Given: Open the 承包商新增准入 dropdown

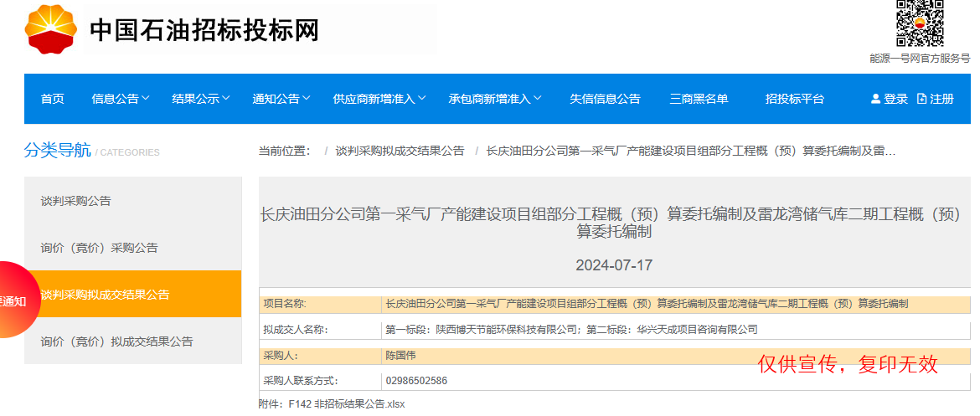Looking at the screenshot, I should [x=494, y=99].
